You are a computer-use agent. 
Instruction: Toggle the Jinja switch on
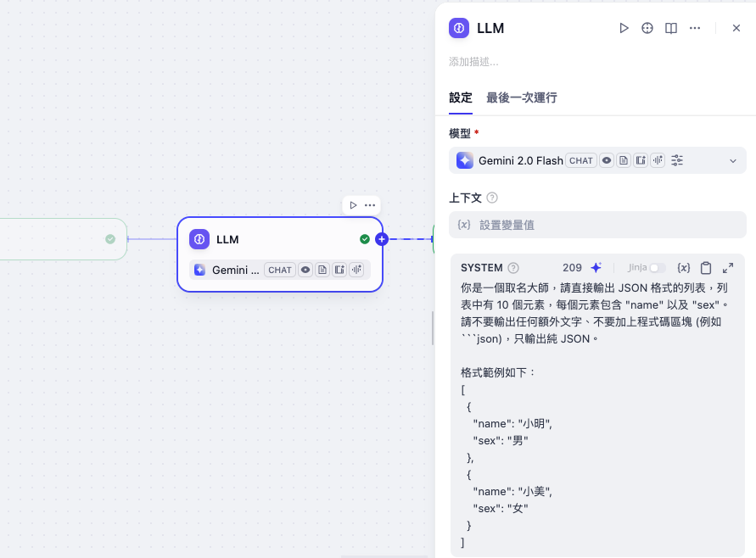click(656, 268)
